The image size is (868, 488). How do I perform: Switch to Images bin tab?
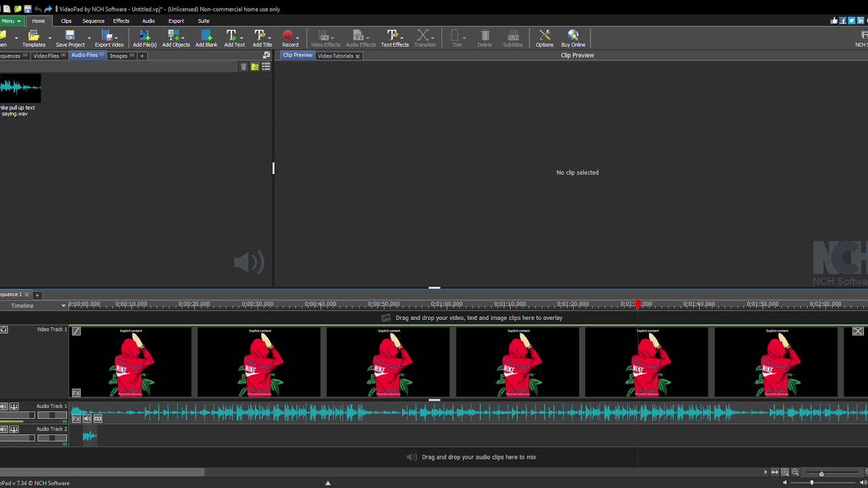pyautogui.click(x=121, y=56)
